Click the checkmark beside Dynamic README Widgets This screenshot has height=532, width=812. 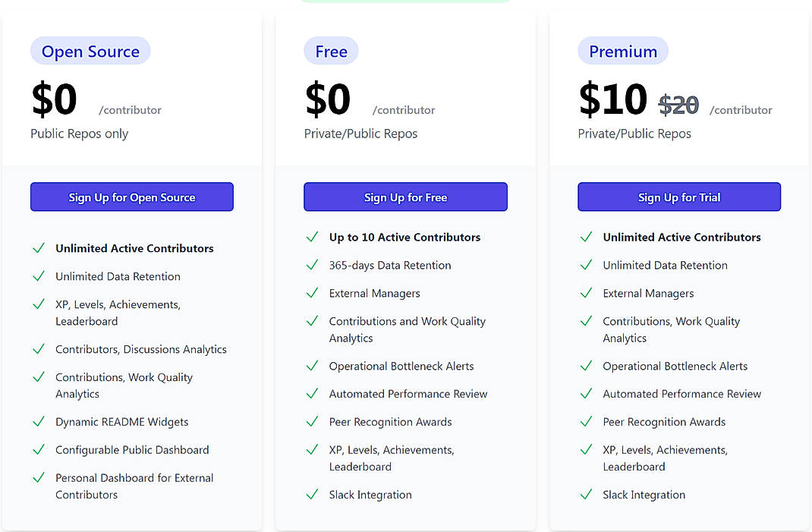click(x=39, y=421)
